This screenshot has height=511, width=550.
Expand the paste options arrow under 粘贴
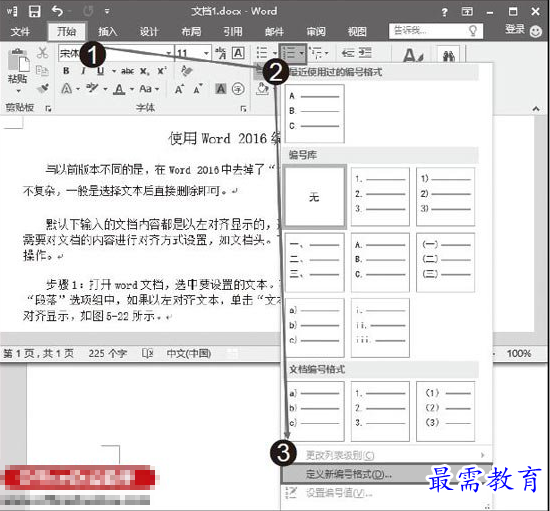18,91
